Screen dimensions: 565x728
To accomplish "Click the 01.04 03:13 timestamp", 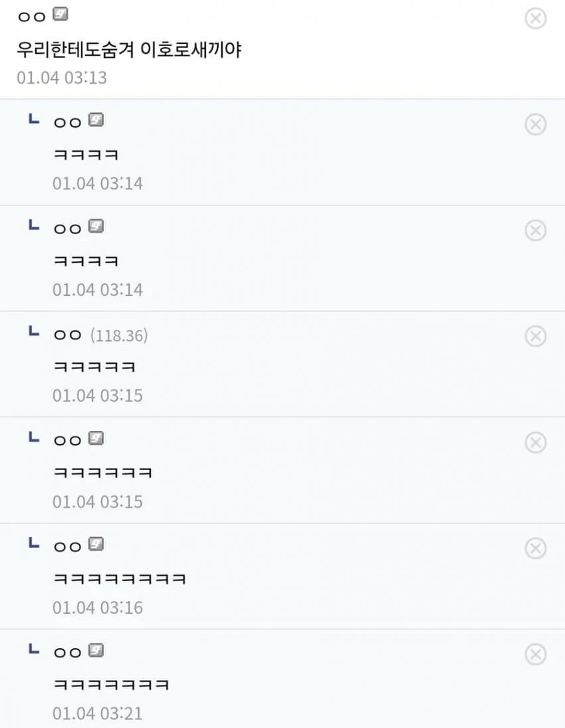I will pos(62,77).
